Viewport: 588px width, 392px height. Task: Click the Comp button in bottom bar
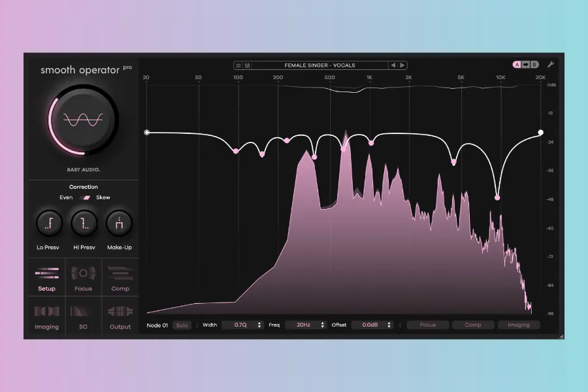[473, 325]
